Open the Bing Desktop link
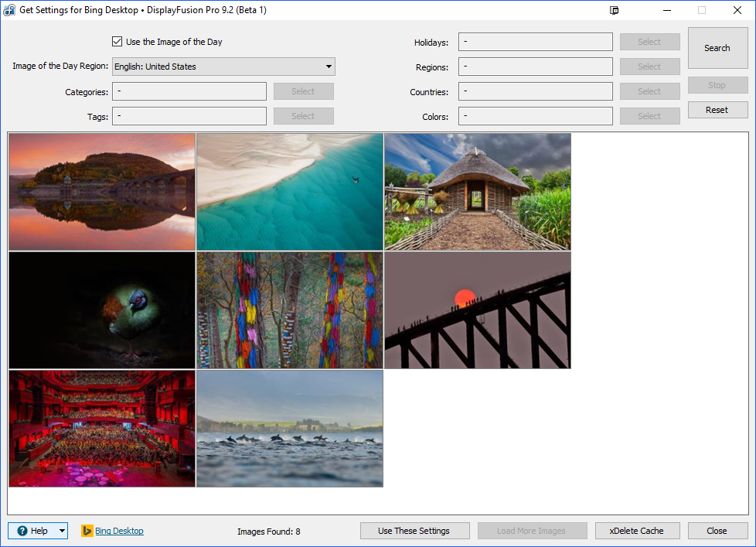The width and height of the screenshot is (756, 547). click(119, 531)
